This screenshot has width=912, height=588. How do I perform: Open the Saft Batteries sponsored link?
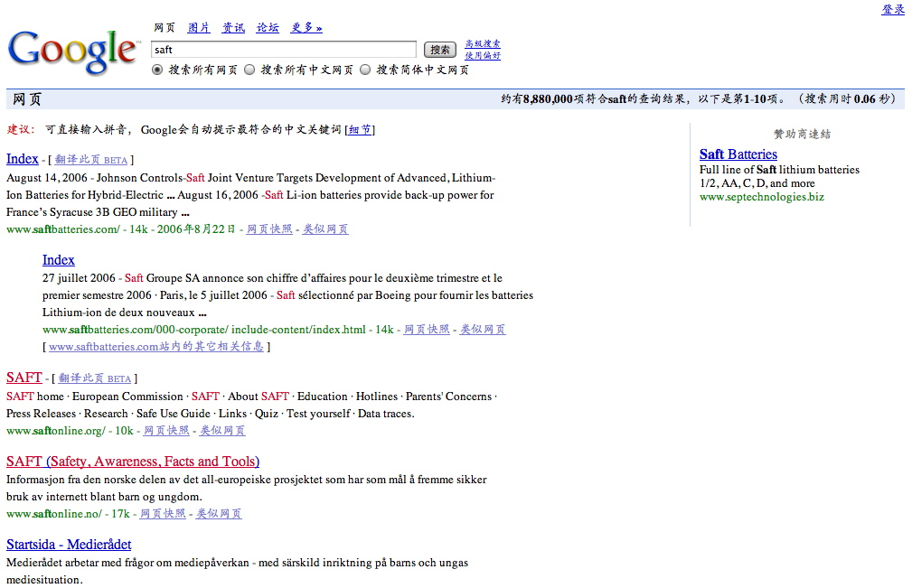pyautogui.click(x=738, y=154)
